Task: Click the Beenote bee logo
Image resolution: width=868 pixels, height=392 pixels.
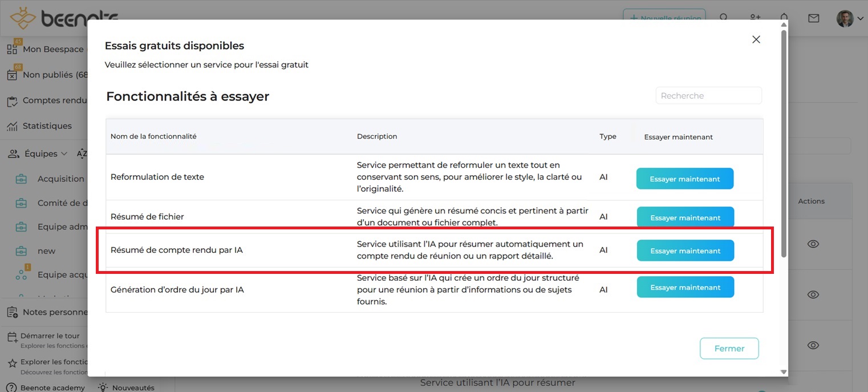Action: pyautogui.click(x=21, y=19)
